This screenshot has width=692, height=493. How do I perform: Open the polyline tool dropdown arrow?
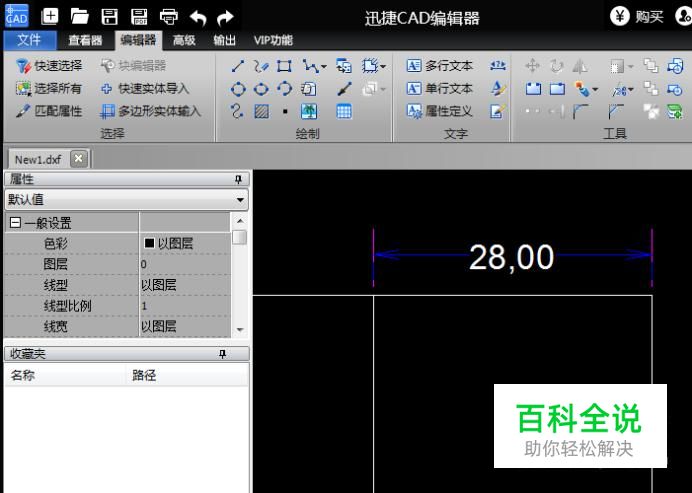pos(324,67)
